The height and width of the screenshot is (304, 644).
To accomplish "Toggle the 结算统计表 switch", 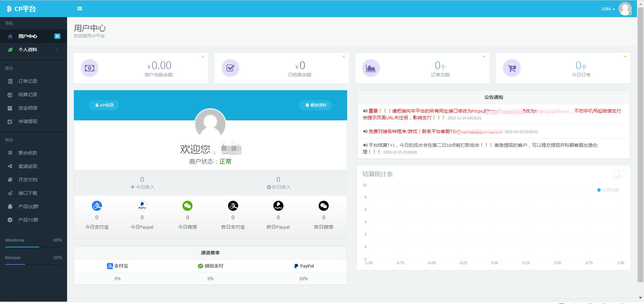I will 619,174.
